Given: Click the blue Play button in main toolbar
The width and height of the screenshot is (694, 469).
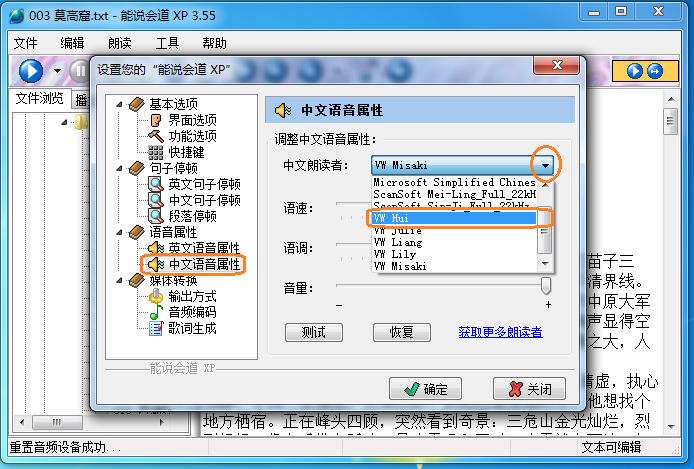Looking at the screenshot, I should (31, 71).
